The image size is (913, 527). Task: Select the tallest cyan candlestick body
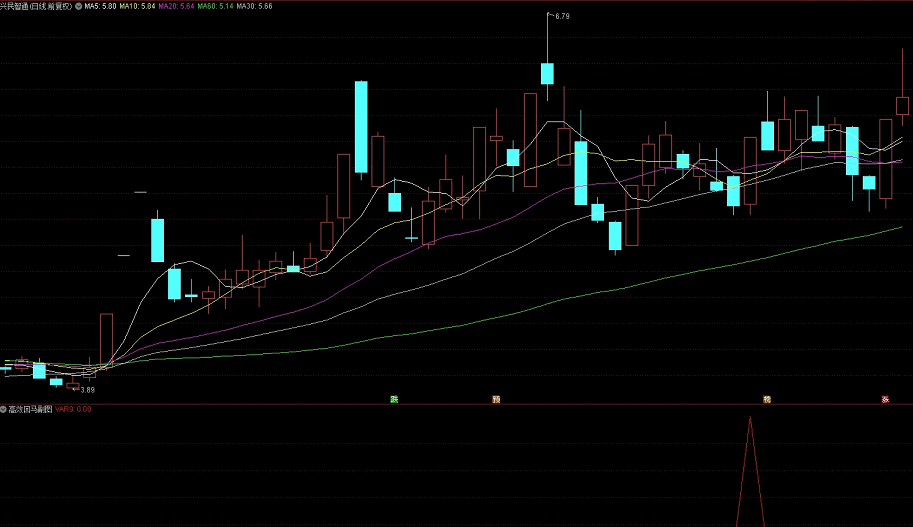point(361,127)
